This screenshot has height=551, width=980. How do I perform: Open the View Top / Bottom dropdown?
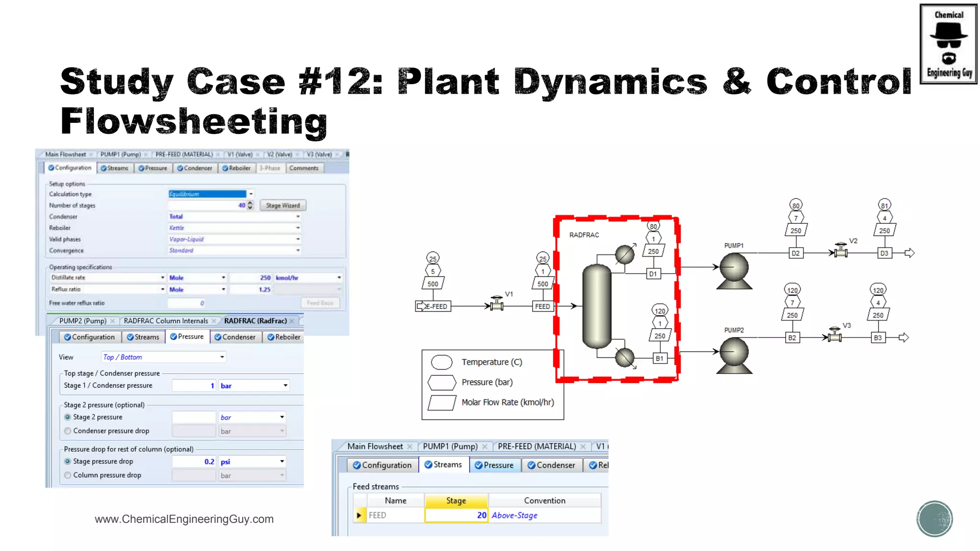coord(222,357)
